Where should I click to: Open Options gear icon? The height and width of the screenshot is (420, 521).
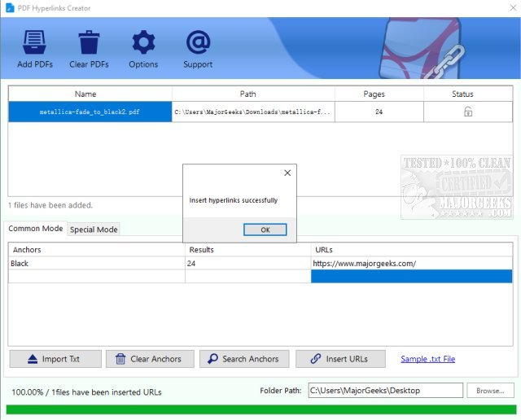tap(143, 42)
